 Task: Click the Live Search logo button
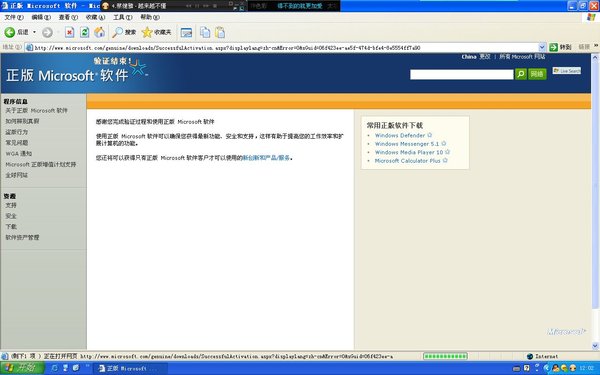click(567, 71)
